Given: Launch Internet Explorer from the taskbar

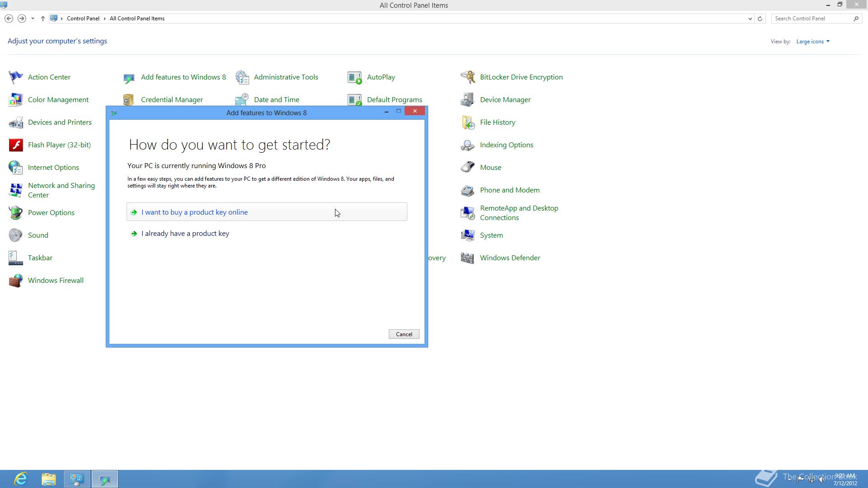Looking at the screenshot, I should [21, 479].
